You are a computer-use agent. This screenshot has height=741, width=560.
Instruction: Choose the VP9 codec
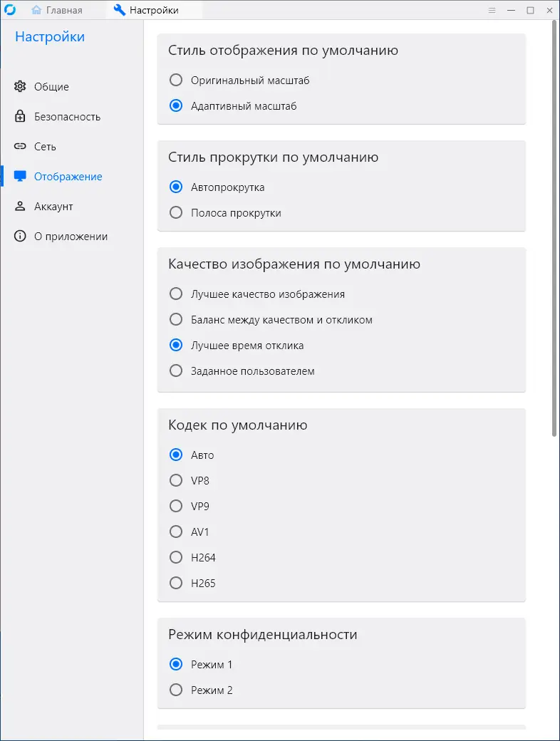(176, 507)
